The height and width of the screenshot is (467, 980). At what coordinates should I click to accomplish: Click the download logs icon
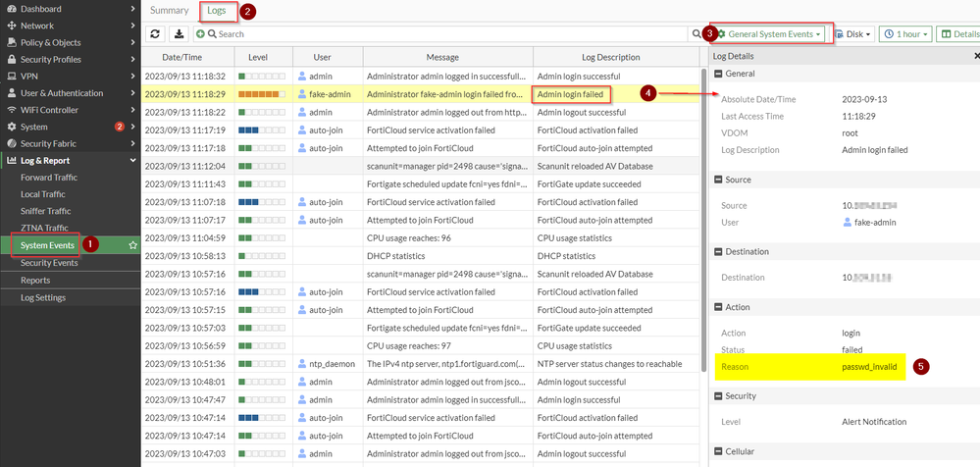tap(180, 34)
